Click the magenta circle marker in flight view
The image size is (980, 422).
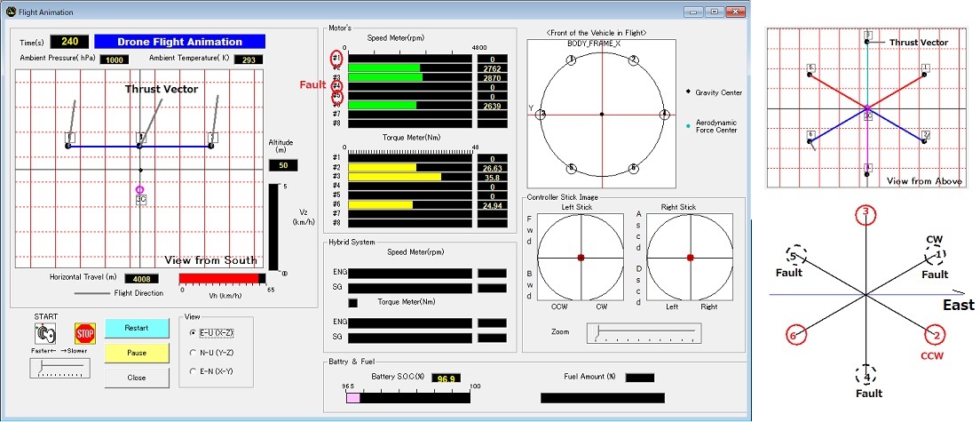tap(139, 189)
